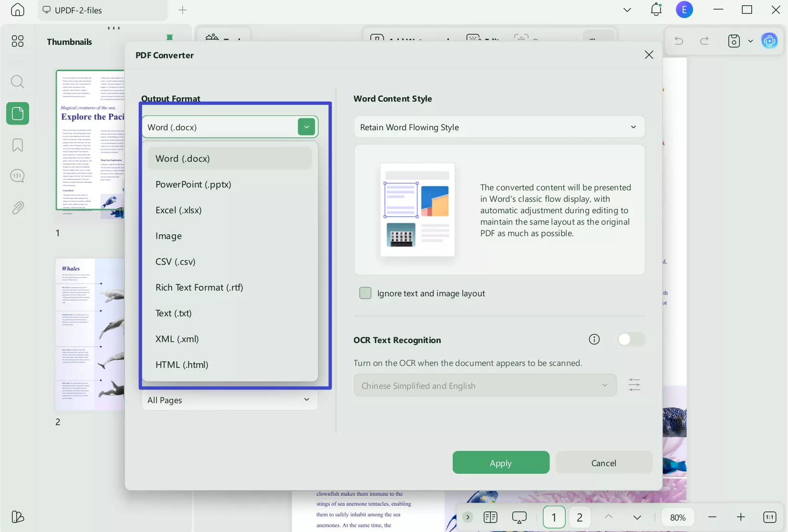Open the attachments panel in the sidebar
The image size is (788, 532).
[x=17, y=208]
